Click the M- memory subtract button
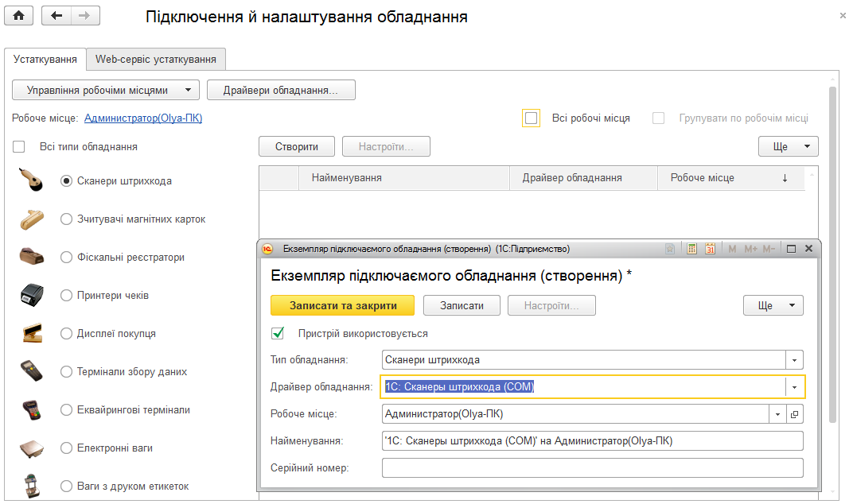853x504 pixels. click(769, 249)
